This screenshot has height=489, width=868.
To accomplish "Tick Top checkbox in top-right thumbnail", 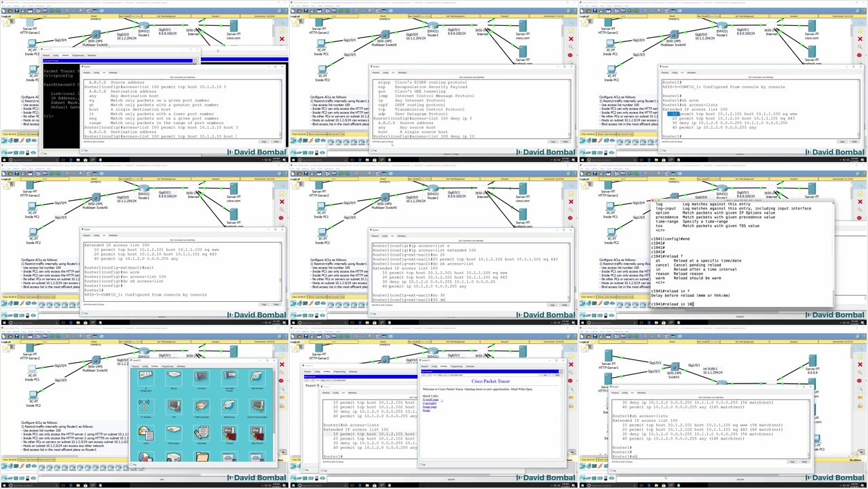I will 661,151.
